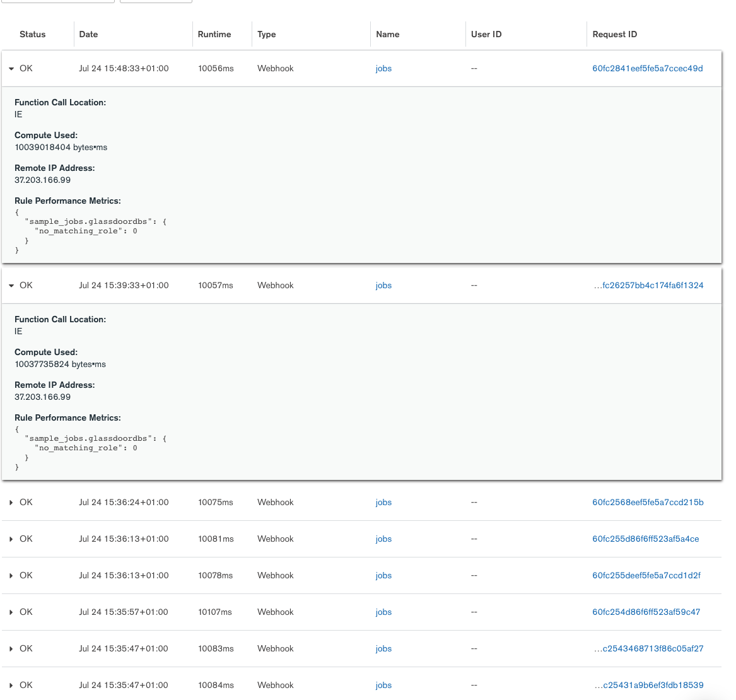Collapse the 15:39:33 log entry
Screen dimensions: 736x700
pyautogui.click(x=11, y=286)
